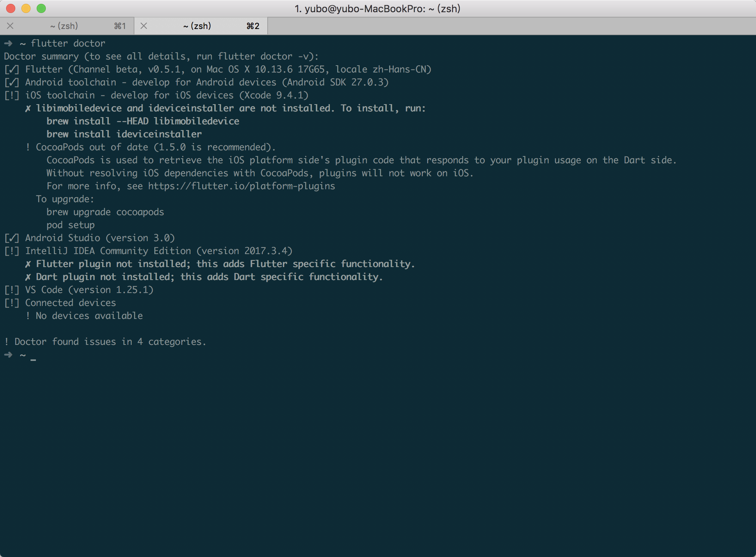Click the yellow minimize window button
Screen dimensions: 756x557
(26, 8)
